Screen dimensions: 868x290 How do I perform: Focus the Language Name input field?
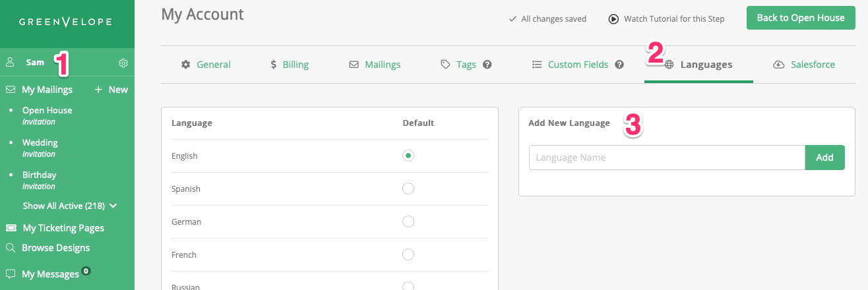(x=667, y=158)
